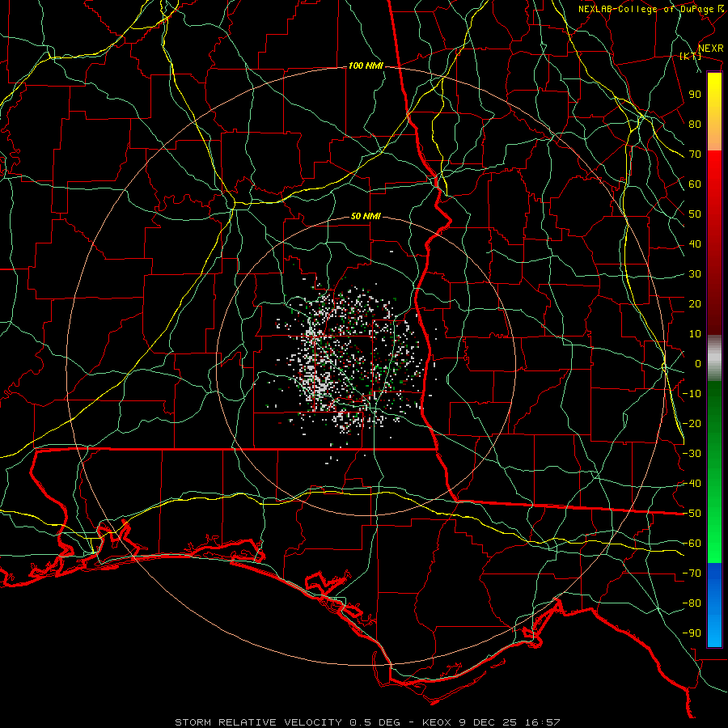Click the "0" label at the legend center
This screenshot has height=728, width=728.
tap(698, 364)
